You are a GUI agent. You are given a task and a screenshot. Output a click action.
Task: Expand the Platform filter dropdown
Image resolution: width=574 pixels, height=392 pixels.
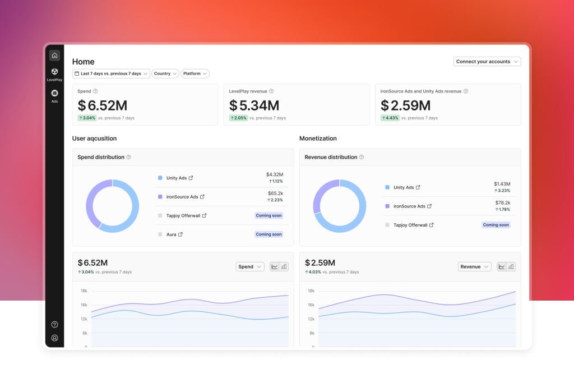(195, 73)
